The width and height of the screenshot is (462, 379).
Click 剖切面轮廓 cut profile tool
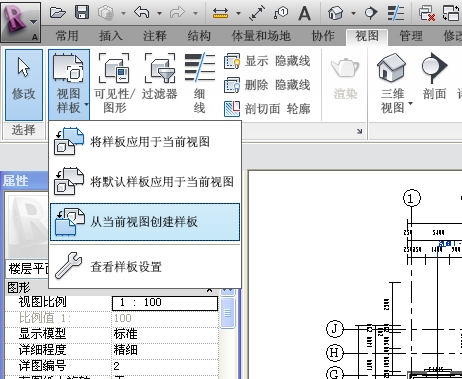point(267,109)
